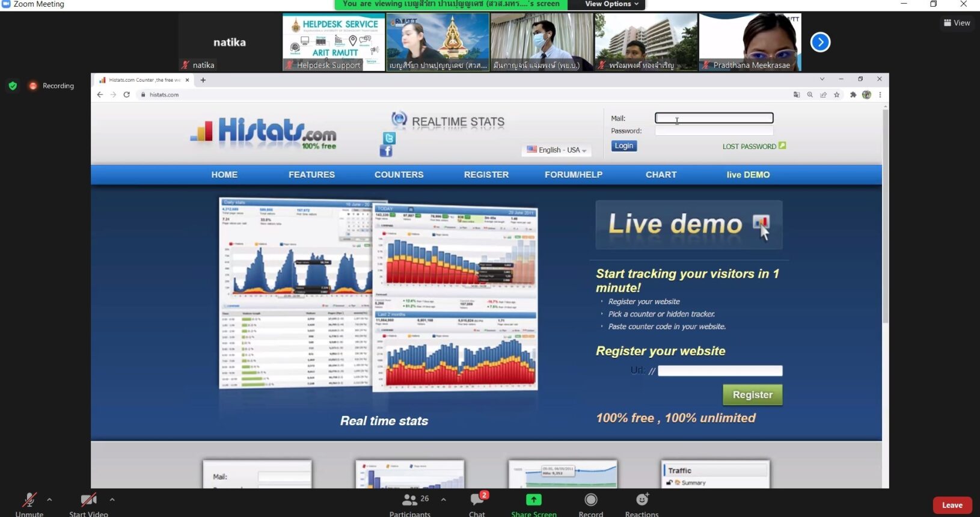Reload the histats.com page
The width and height of the screenshot is (980, 517).
[x=127, y=94]
